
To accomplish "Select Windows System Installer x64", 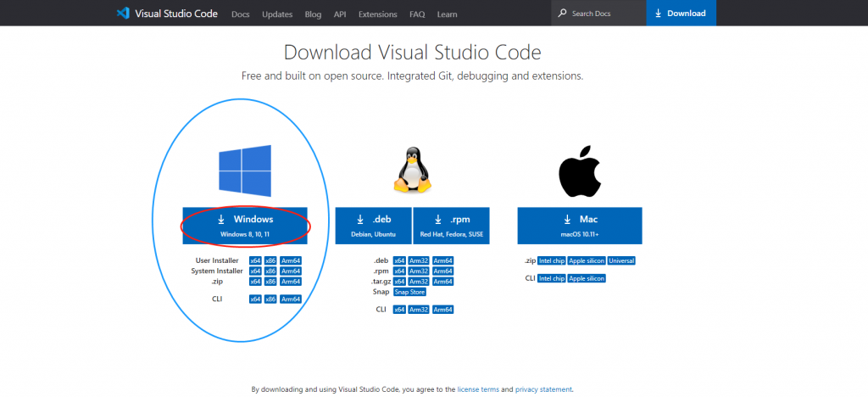I will 255,271.
